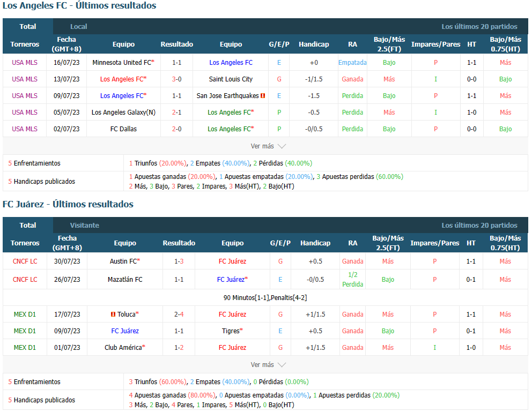Viewport: 532px width, 412px height.
Task: Click MEX D1 in the 01/07/23 row
Action: [25, 347]
